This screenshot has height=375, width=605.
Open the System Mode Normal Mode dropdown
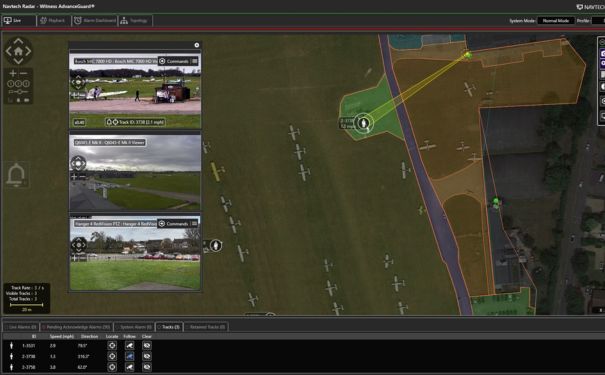click(x=556, y=20)
